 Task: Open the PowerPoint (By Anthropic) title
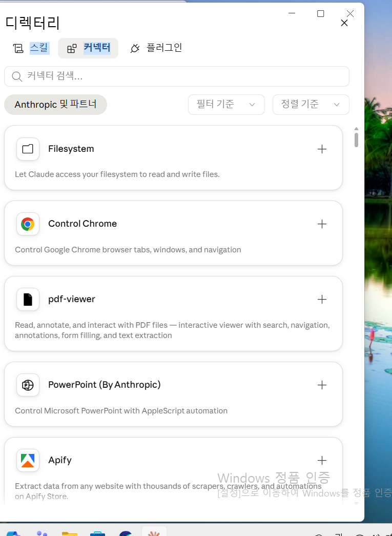(x=104, y=385)
